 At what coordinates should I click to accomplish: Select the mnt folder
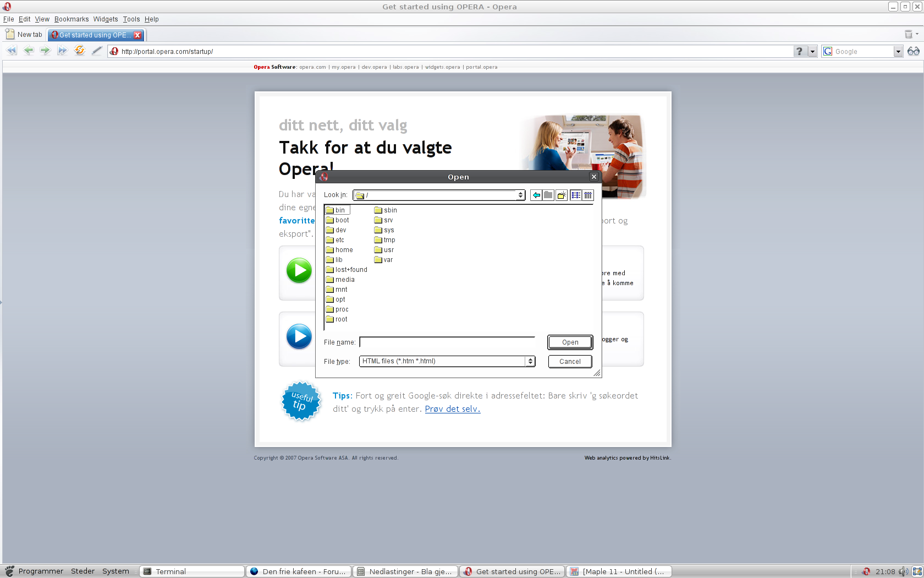click(337, 290)
